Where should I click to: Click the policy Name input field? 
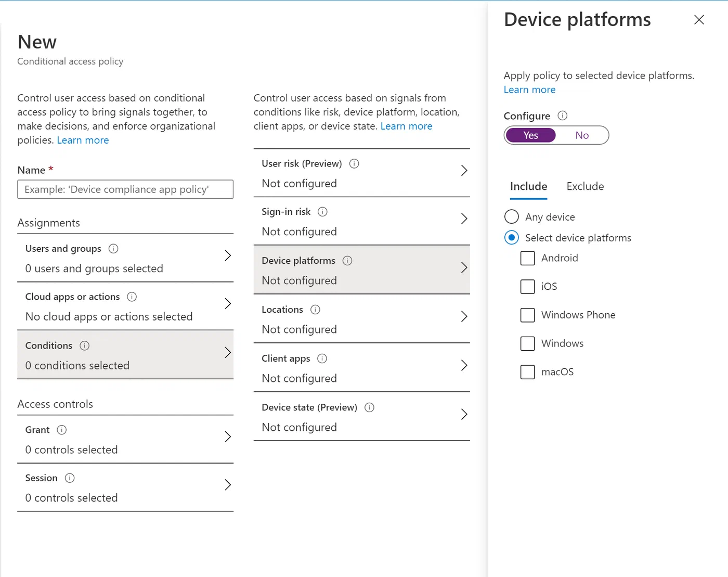coord(125,189)
